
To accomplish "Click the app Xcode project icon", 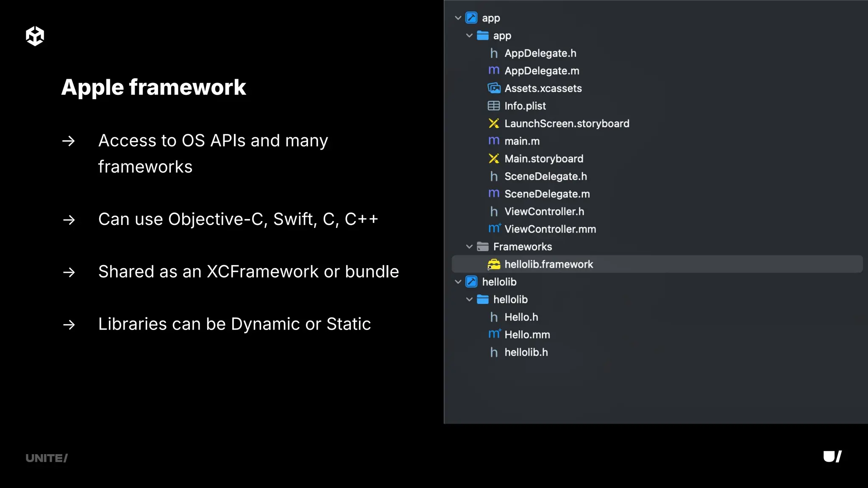I will [x=471, y=18].
